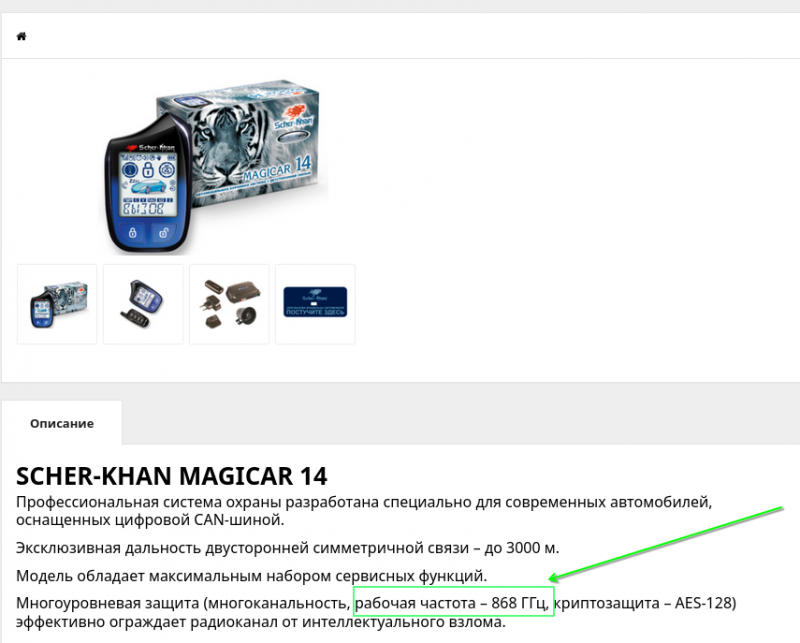Click the MAGICAR 14 label on box
800x643 pixels.
point(277,169)
